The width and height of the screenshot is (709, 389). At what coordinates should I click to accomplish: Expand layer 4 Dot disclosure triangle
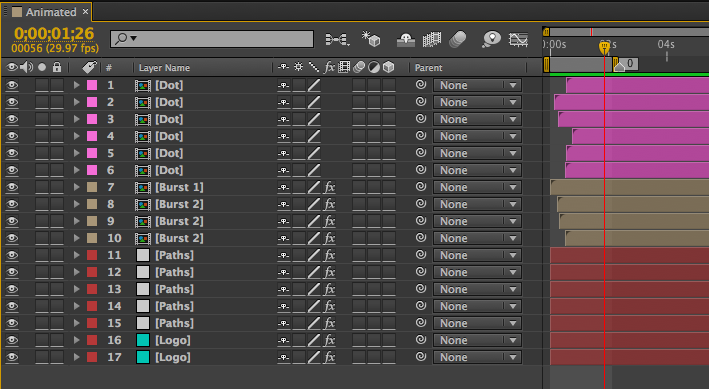tap(76, 136)
